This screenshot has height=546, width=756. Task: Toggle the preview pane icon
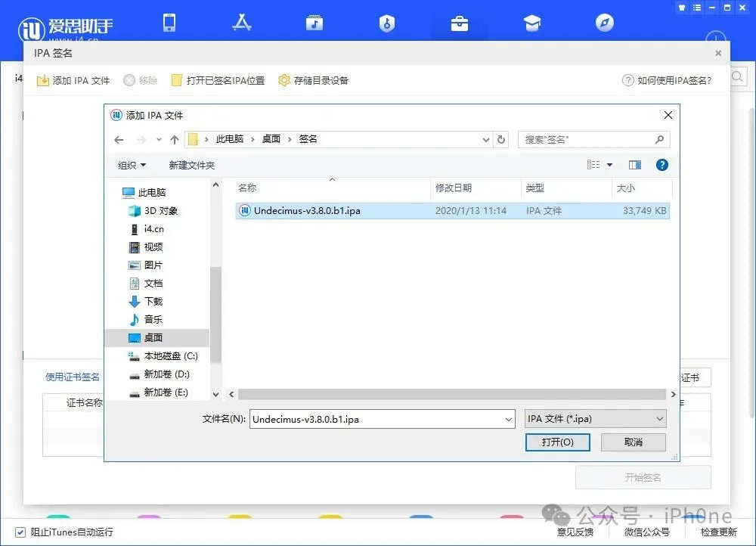(635, 165)
